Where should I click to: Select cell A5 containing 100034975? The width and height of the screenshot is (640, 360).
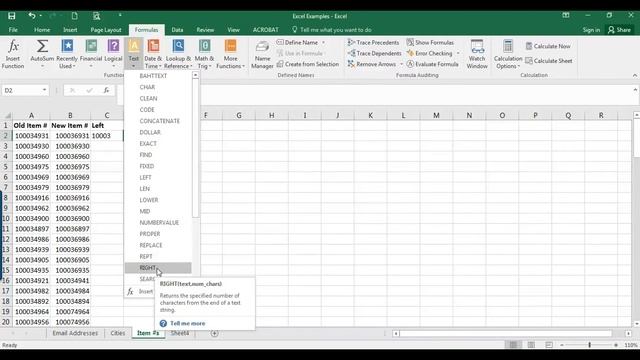pyautogui.click(x=31, y=167)
